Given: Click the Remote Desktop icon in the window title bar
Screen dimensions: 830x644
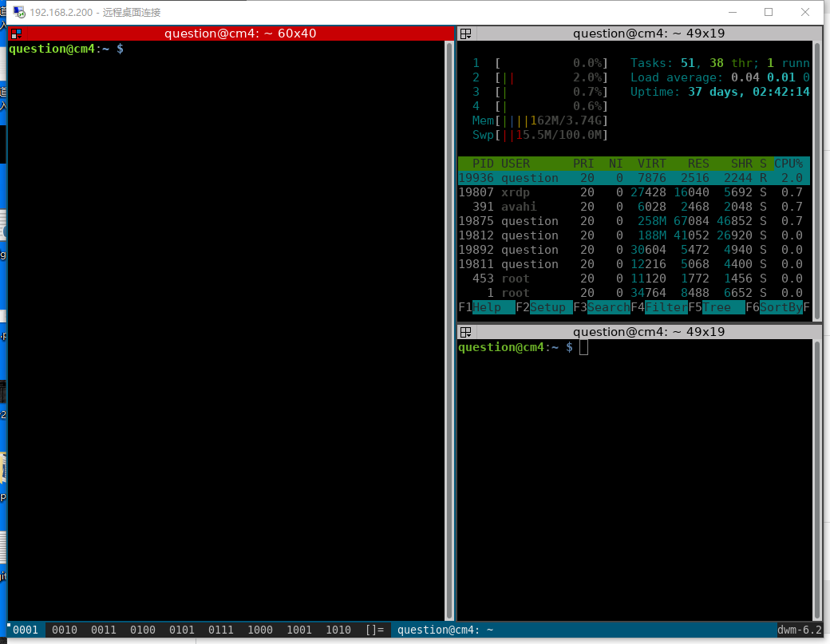Looking at the screenshot, I should click(18, 12).
